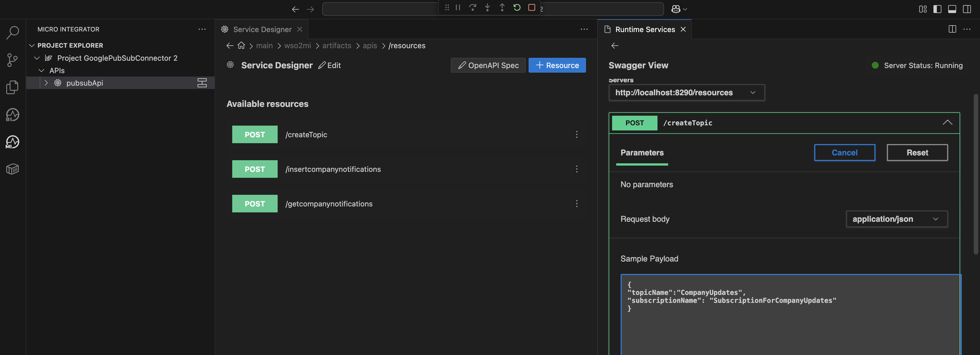Click the apis breadcrumb item
Image resolution: width=980 pixels, height=355 pixels.
(x=370, y=46)
